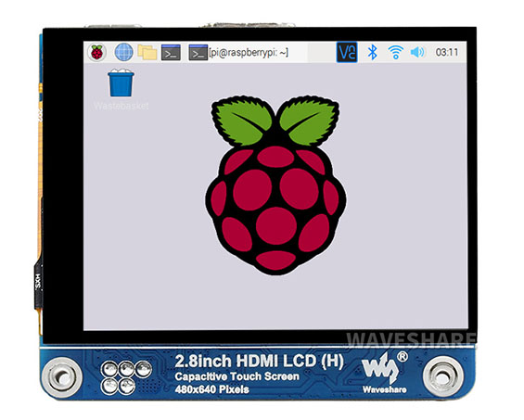The height and width of the screenshot is (420, 524).
Task: Open the VNC Server tray icon
Action: click(347, 52)
